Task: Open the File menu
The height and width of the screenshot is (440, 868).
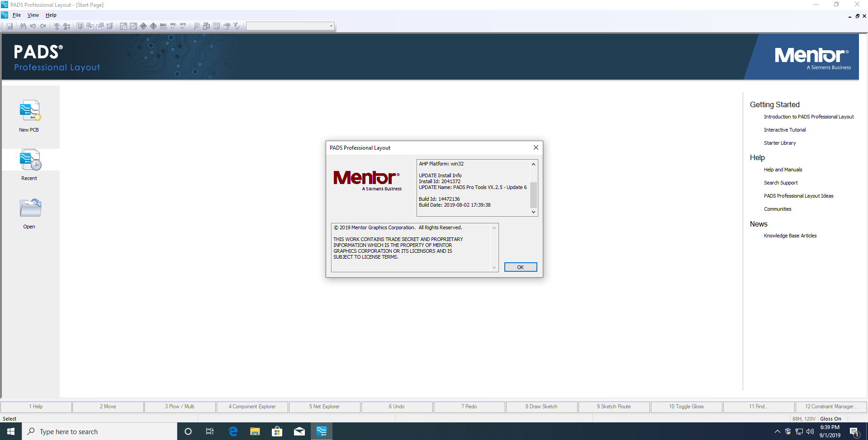Action: (x=17, y=15)
